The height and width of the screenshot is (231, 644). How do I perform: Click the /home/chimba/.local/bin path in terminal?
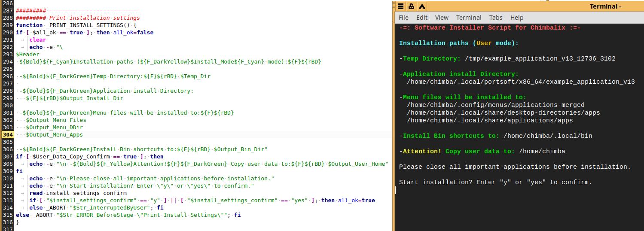coord(547,136)
